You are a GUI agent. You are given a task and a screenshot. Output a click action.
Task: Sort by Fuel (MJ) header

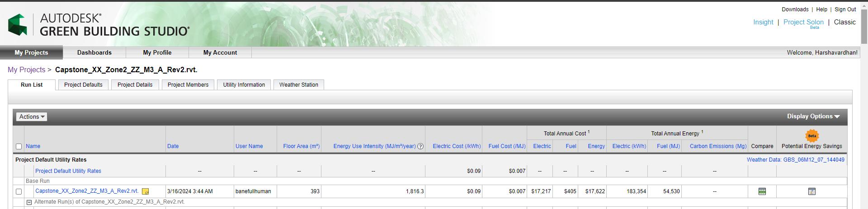668,146
